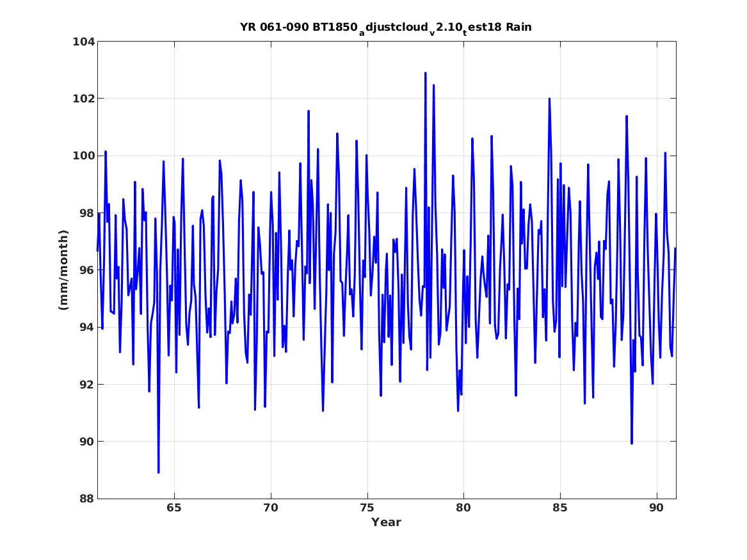
Task: Click the 'Year' x-axis label
Action: (x=386, y=522)
